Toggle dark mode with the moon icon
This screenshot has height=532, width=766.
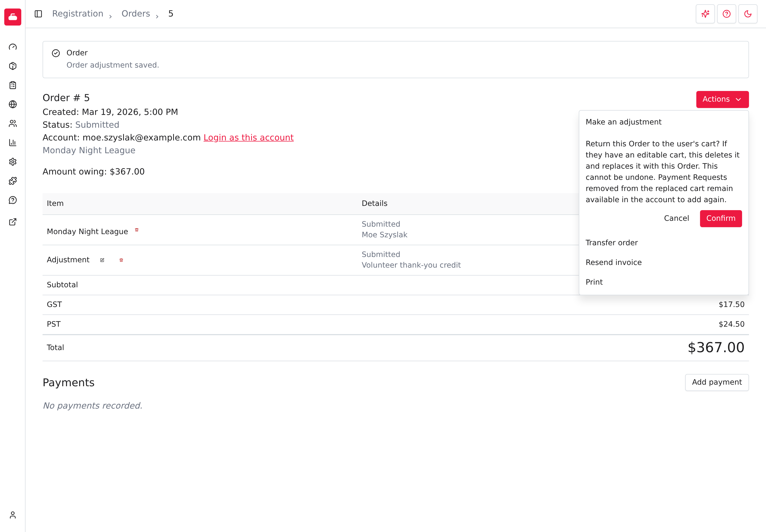click(748, 14)
